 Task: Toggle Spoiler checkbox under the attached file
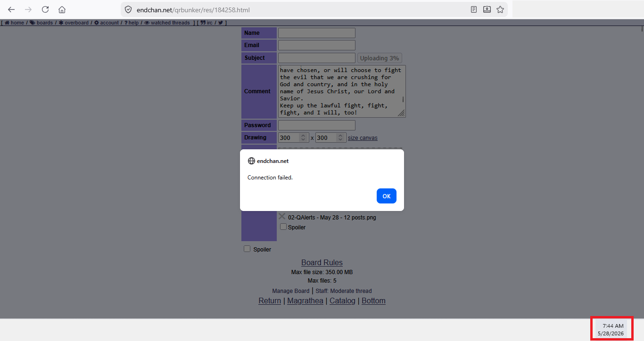pos(283,227)
